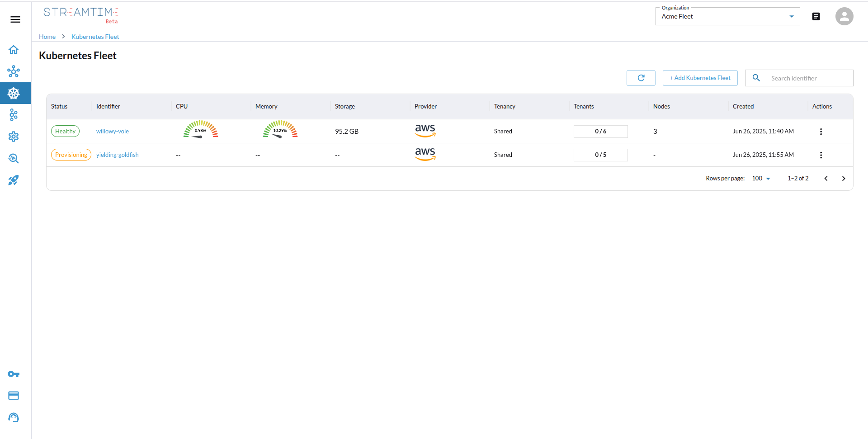Click Add Kubernetes Fleet button
868x439 pixels.
click(x=700, y=78)
